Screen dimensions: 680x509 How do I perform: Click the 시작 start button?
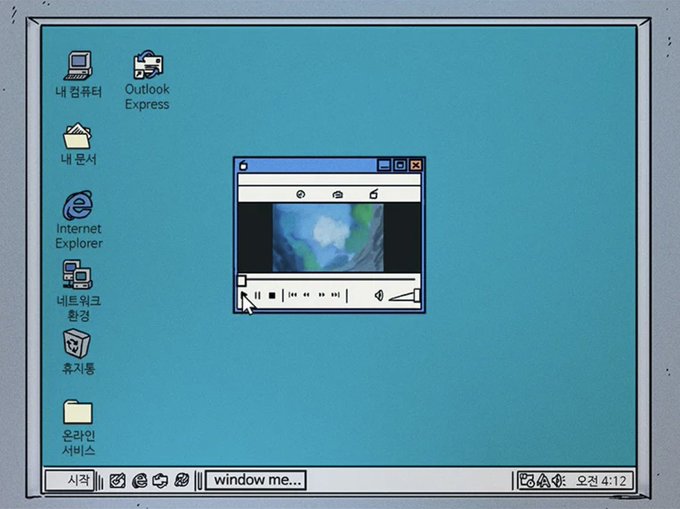pos(69,480)
